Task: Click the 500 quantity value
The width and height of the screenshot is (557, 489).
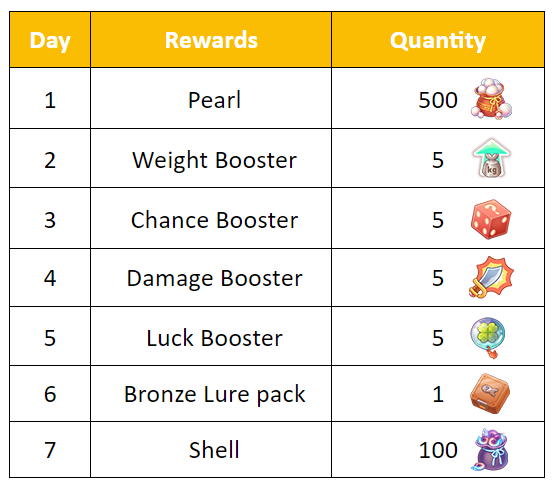Action: [x=438, y=100]
